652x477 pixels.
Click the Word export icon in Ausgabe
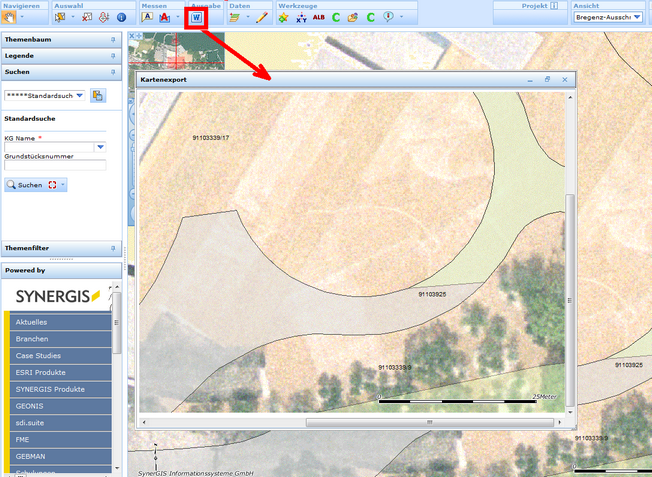[197, 17]
